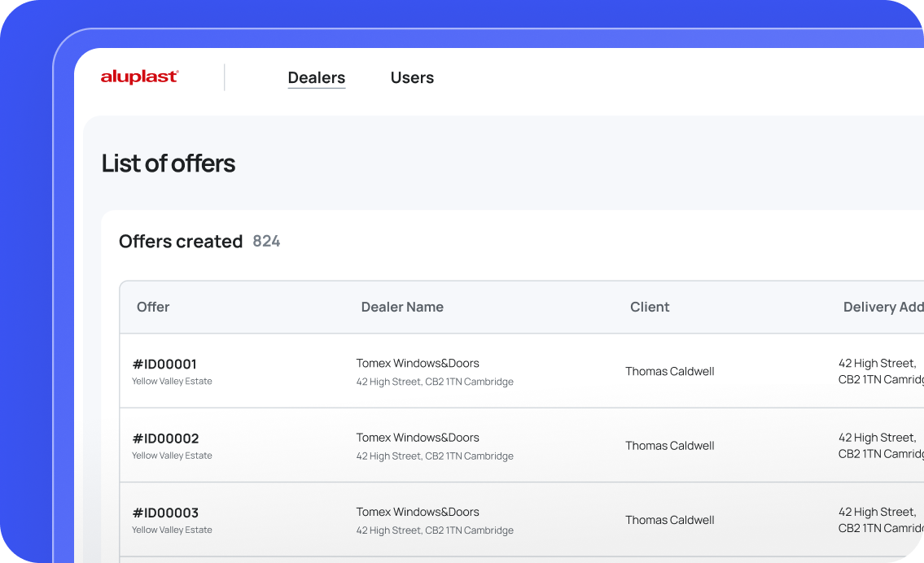Viewport: 924px width, 563px height.
Task: Select Thomas Caldwell in the #ID00003 row
Action: (x=669, y=520)
